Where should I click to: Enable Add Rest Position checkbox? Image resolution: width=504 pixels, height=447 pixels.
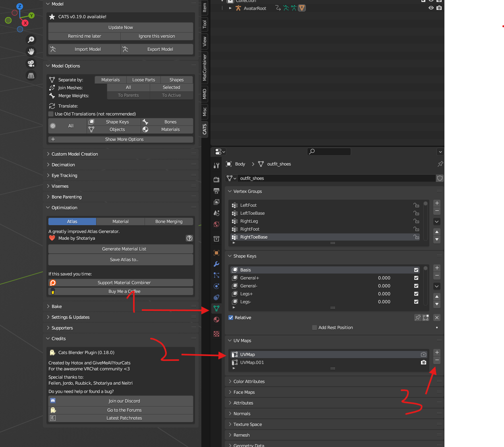[315, 328]
